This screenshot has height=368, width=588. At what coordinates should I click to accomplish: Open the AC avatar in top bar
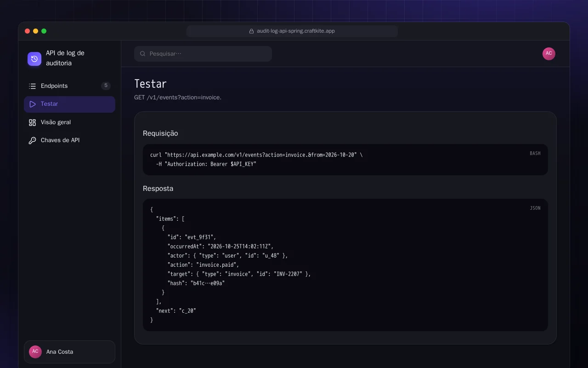pyautogui.click(x=549, y=54)
